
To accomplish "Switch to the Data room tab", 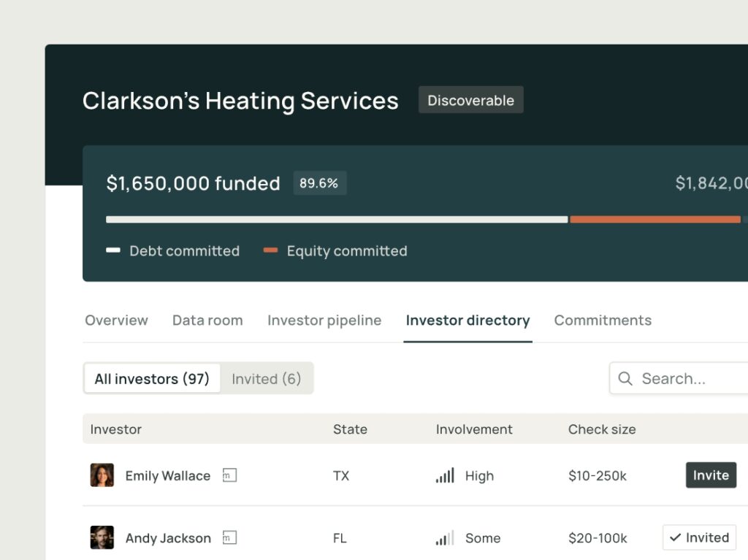I will [x=207, y=321].
